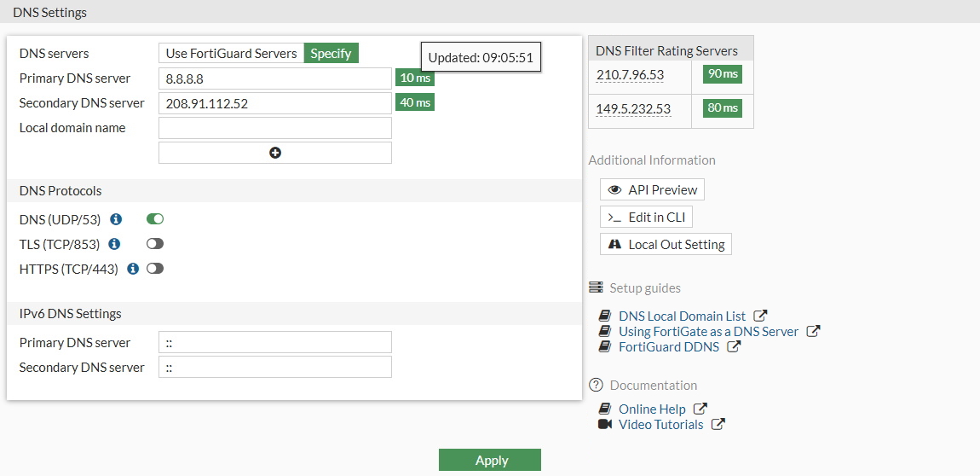Screen dimensions: 980x476
Task: Click the DNS (UDP/53) info icon
Action: [117, 219]
